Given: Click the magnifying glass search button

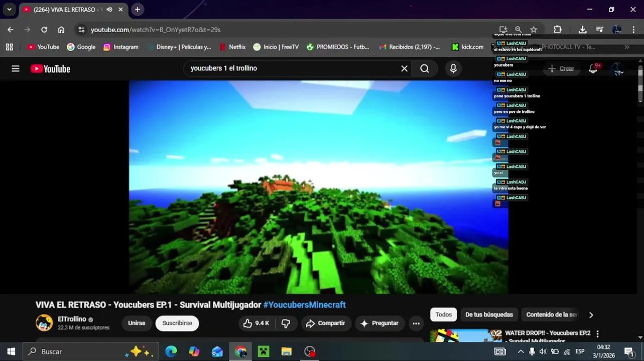Looking at the screenshot, I should click(x=425, y=68).
